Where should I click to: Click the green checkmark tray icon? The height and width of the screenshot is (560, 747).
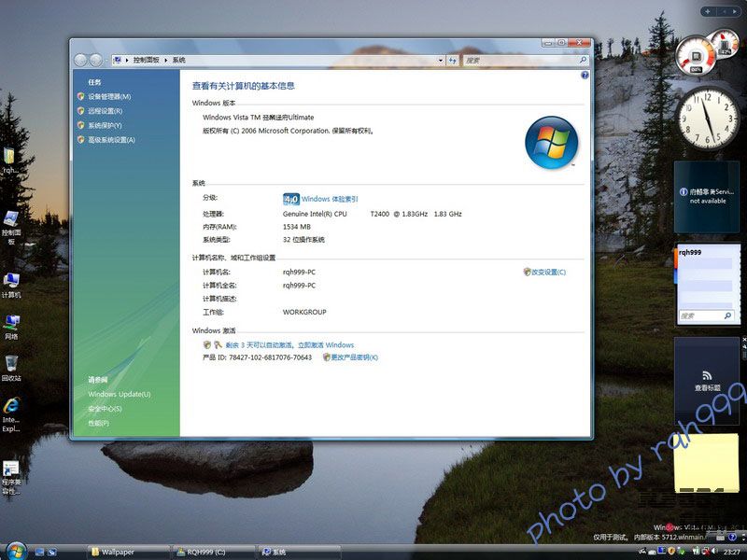click(x=683, y=552)
